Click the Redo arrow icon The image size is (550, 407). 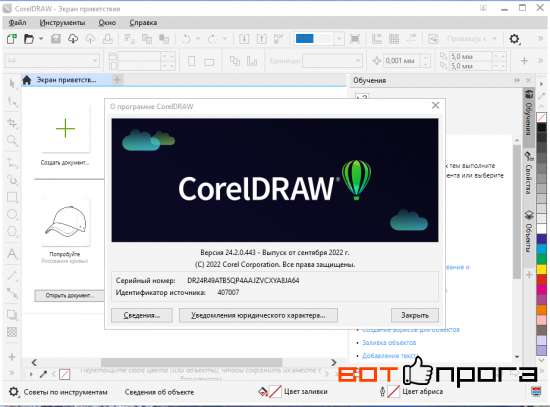[x=212, y=39]
